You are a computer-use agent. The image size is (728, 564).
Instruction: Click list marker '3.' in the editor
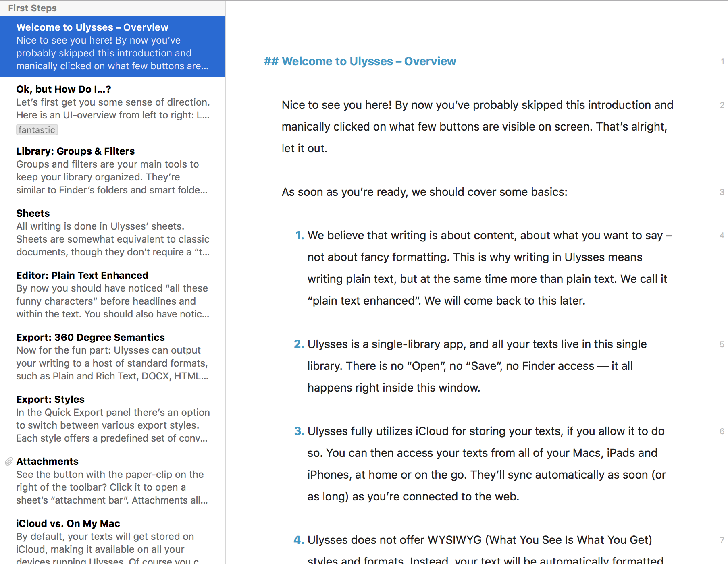point(299,431)
